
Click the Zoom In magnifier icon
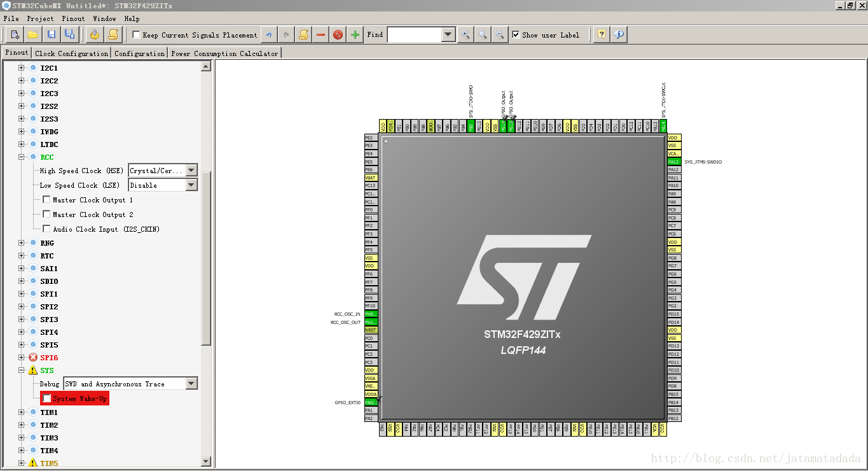[x=465, y=35]
